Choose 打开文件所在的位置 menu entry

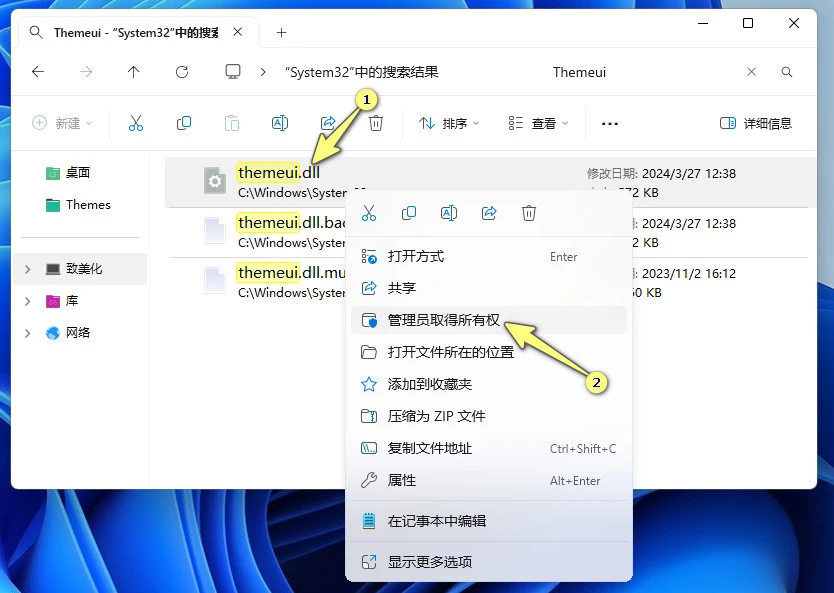pyautogui.click(x=489, y=352)
